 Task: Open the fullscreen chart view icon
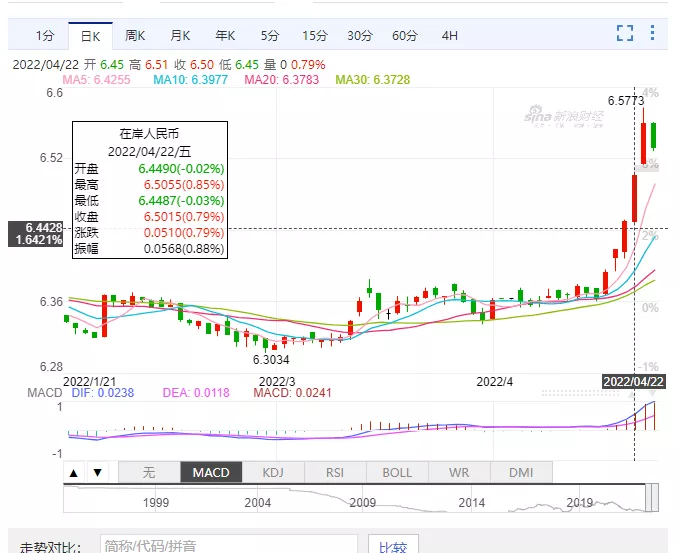(x=625, y=33)
